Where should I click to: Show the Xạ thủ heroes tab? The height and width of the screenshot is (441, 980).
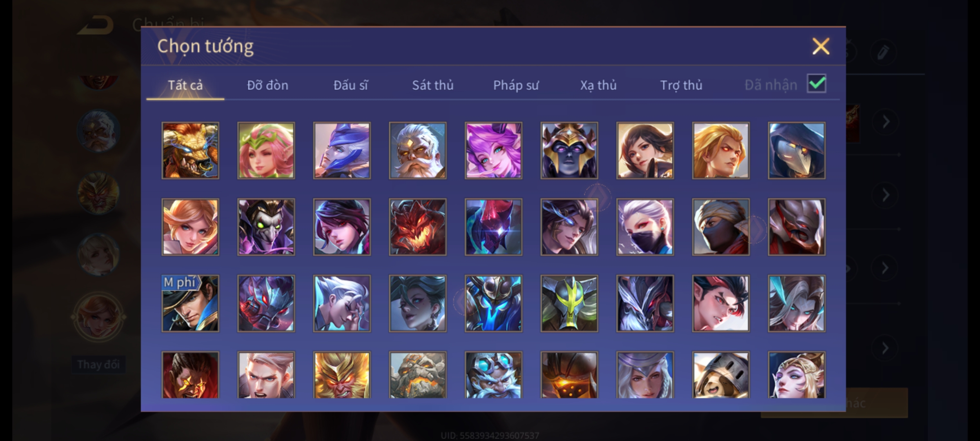coord(599,85)
